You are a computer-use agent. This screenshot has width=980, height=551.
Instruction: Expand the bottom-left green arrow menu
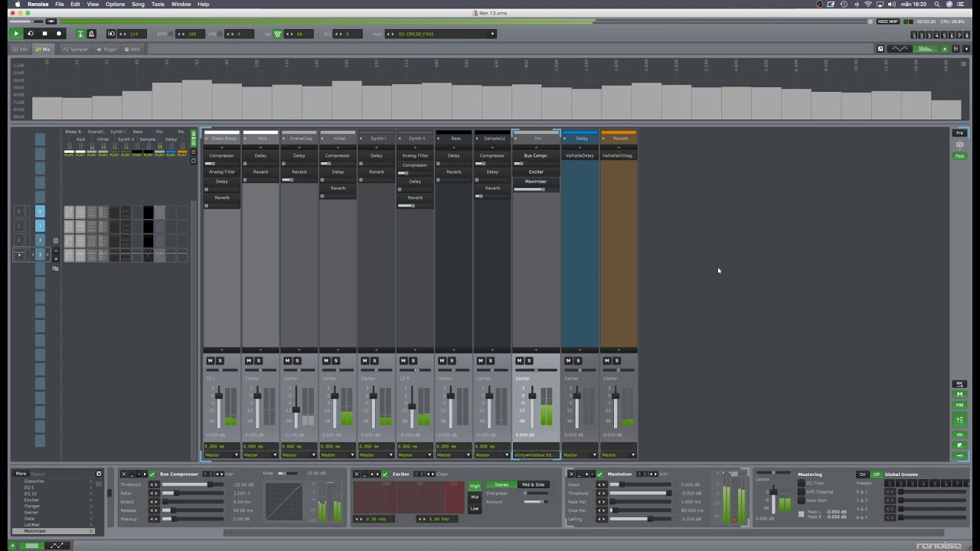12,546
